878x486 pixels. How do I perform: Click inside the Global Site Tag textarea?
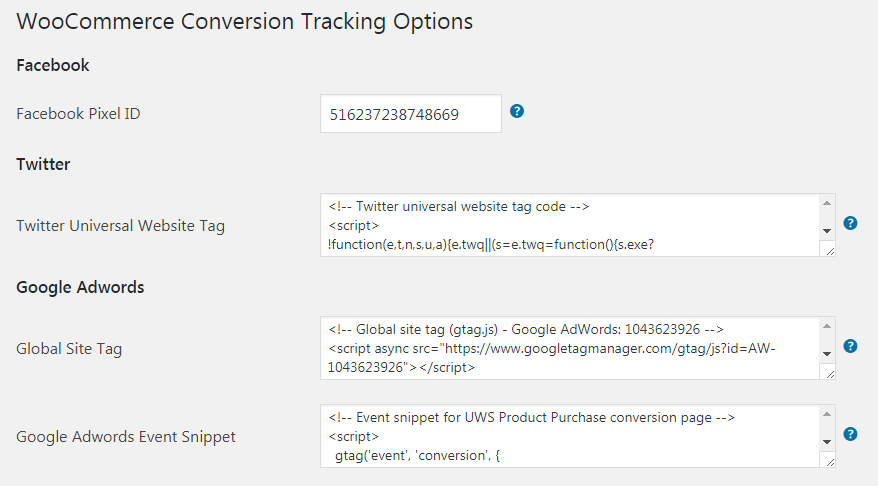pos(570,348)
